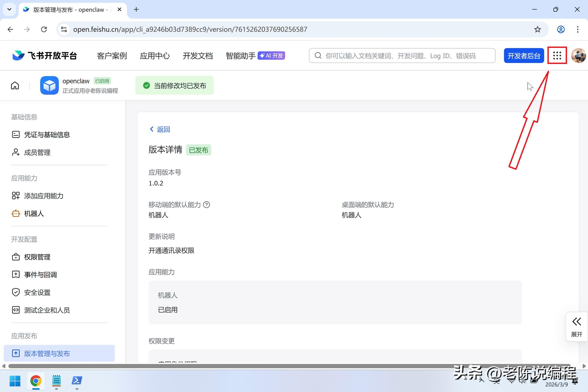Click the horizontal scrollbar at bottom
Image resolution: width=588 pixels, height=392 pixels.
click(x=289, y=366)
